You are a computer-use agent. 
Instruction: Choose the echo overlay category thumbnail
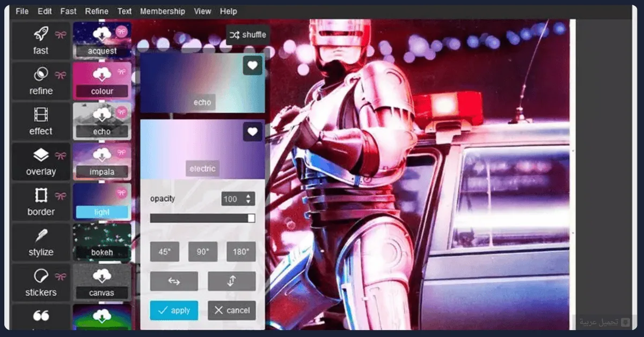pyautogui.click(x=102, y=121)
